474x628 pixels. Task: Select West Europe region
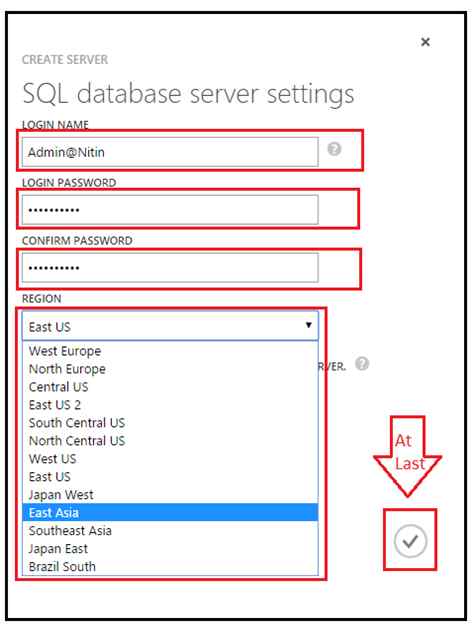[170, 351]
